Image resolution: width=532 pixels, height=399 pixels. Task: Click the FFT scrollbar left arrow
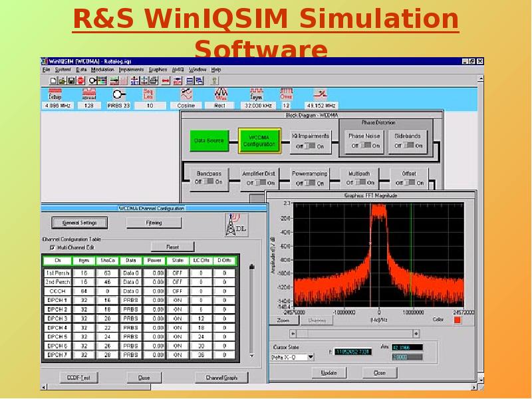click(x=293, y=334)
